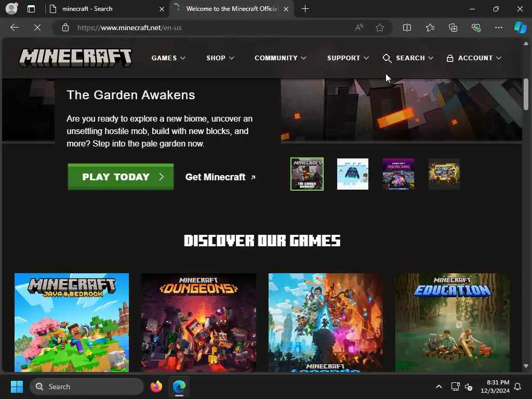This screenshot has width=532, height=399.
Task: Select the purple carousel thumbnail
Action: (398, 174)
